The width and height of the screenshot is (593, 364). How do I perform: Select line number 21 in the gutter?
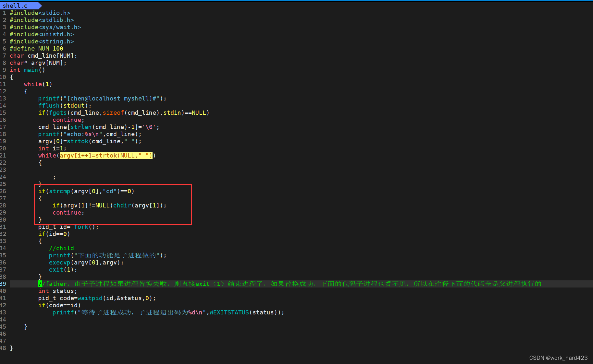tap(3, 156)
